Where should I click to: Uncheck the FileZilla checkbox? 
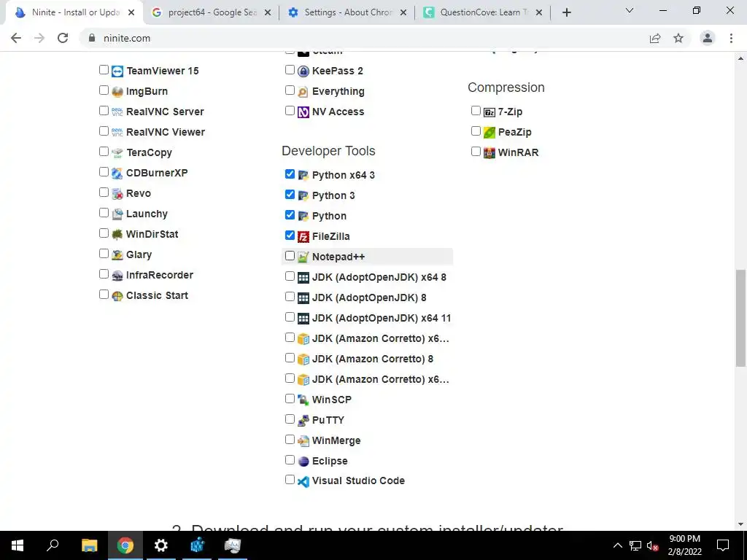pyautogui.click(x=290, y=236)
